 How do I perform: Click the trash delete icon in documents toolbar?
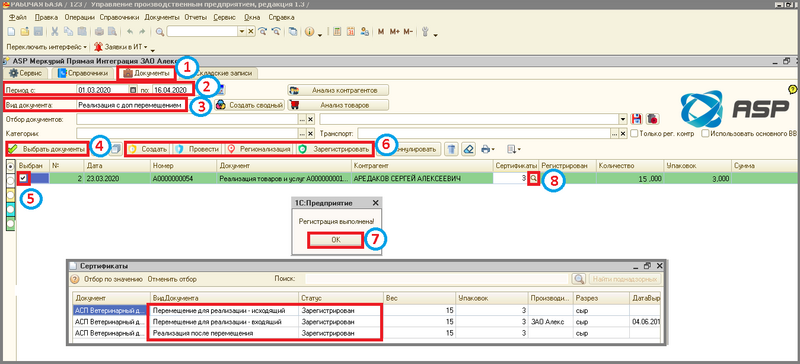pyautogui.click(x=452, y=149)
